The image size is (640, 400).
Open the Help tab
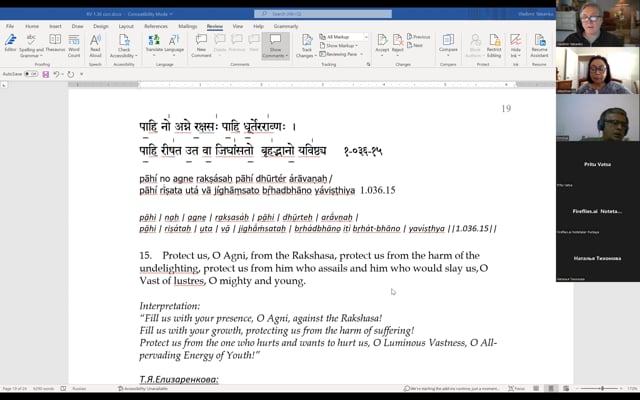pos(258,26)
